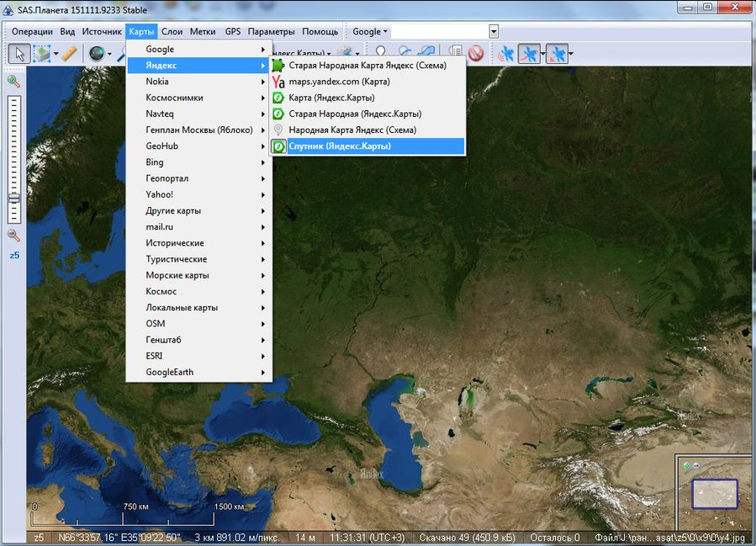Click the GPS receiver connect icon

tap(505, 54)
